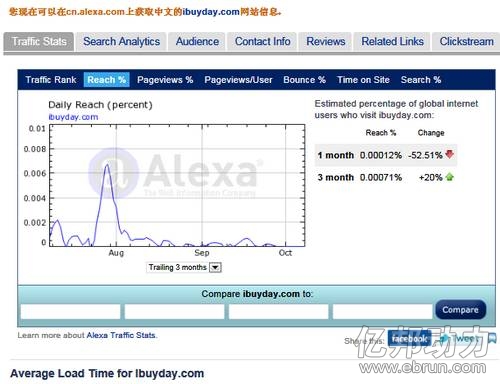This screenshot has width=500, height=384.
Task: Click the 3 month reach value 0.00071%
Action: click(381, 177)
